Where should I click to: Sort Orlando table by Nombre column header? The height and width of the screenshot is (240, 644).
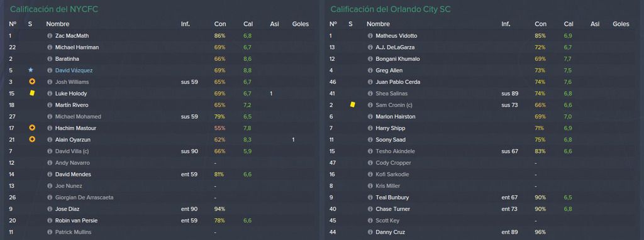[378, 25]
